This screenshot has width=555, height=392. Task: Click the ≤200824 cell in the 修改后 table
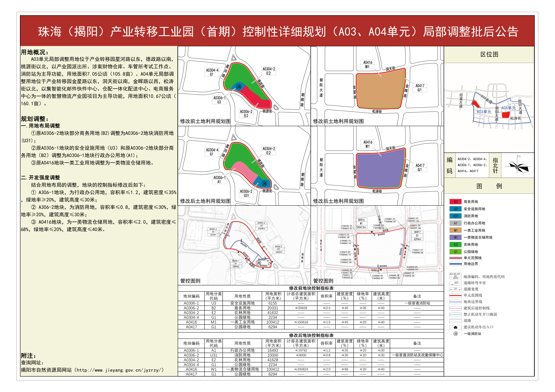click(301, 369)
